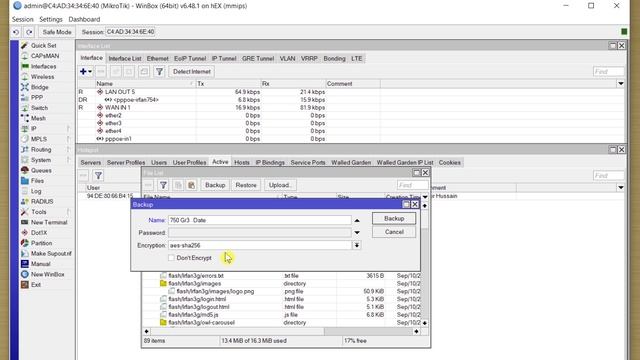Click the session address field
Viewport: 640px width, 360px height.
130,32
